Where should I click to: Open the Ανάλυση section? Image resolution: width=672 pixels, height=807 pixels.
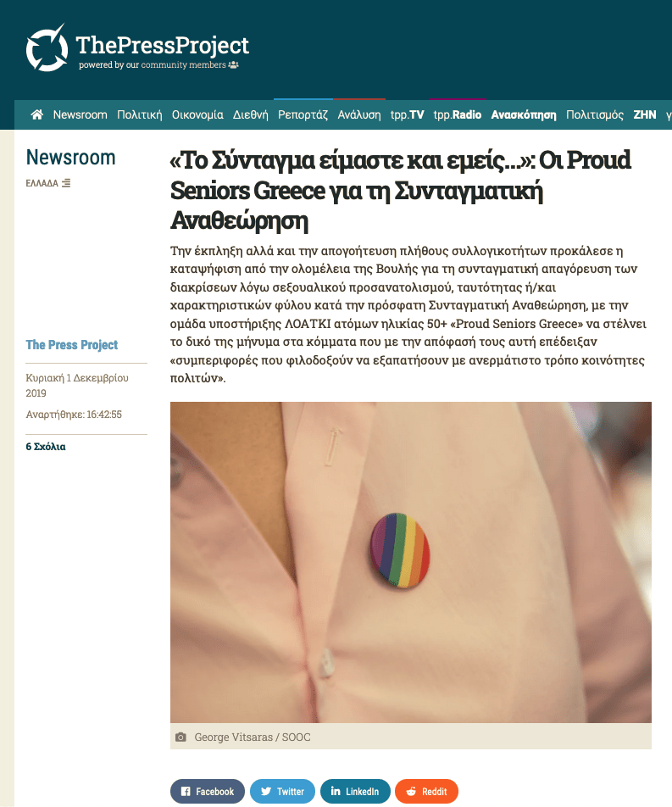click(x=359, y=114)
